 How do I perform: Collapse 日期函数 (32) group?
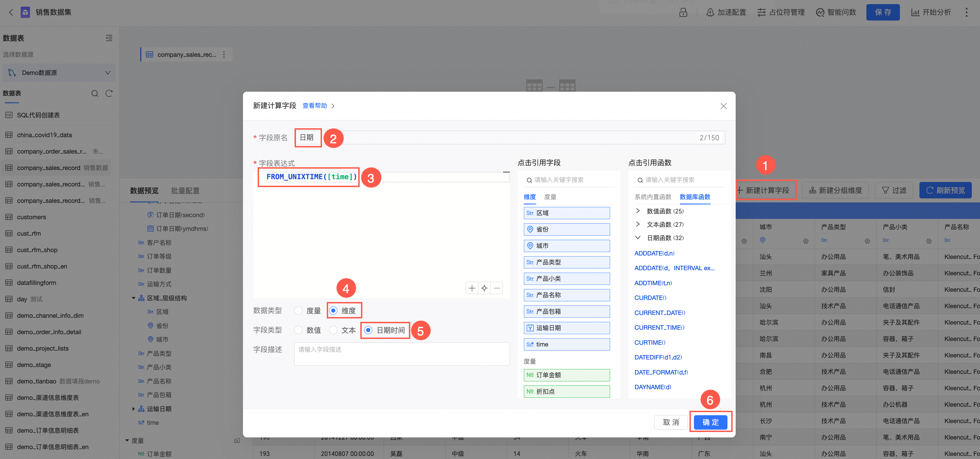coord(637,238)
